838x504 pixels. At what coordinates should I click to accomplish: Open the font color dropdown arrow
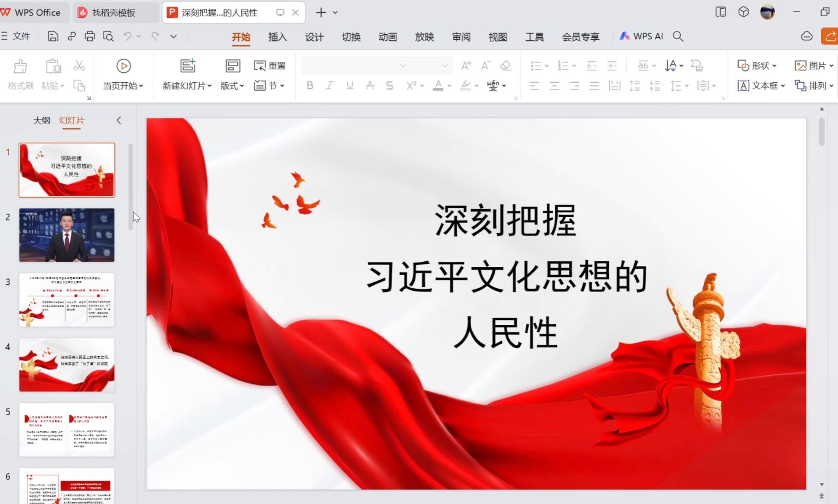click(450, 86)
